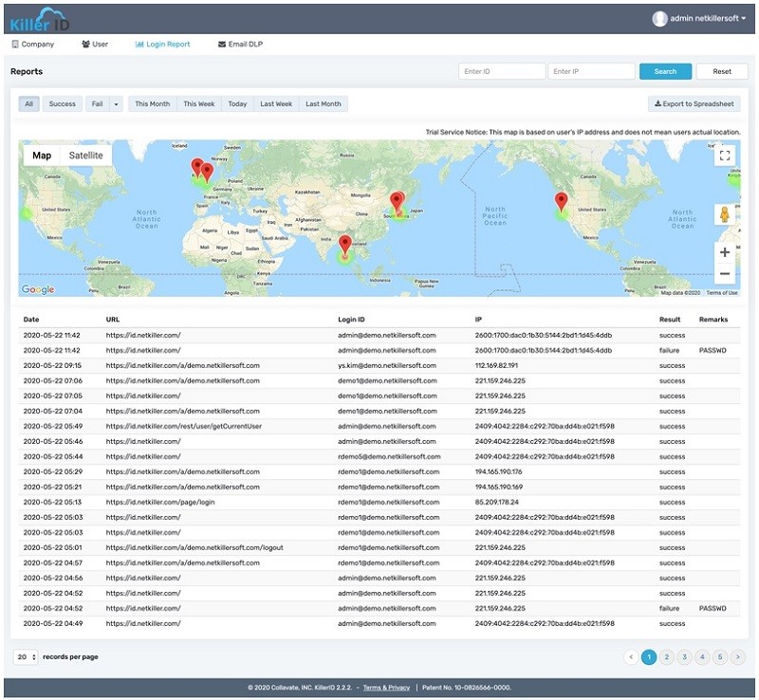Click the Date column header

pyautogui.click(x=31, y=320)
